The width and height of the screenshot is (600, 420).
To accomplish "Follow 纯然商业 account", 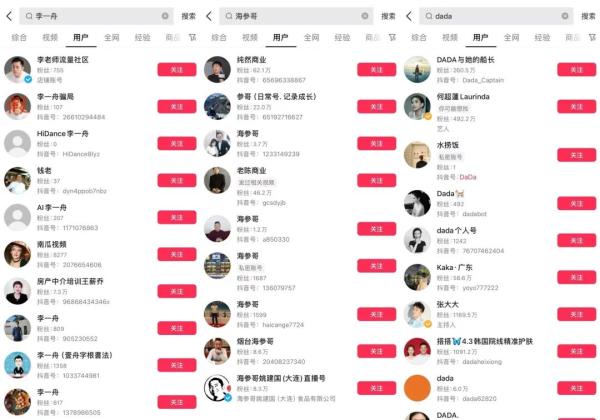I will tap(377, 70).
